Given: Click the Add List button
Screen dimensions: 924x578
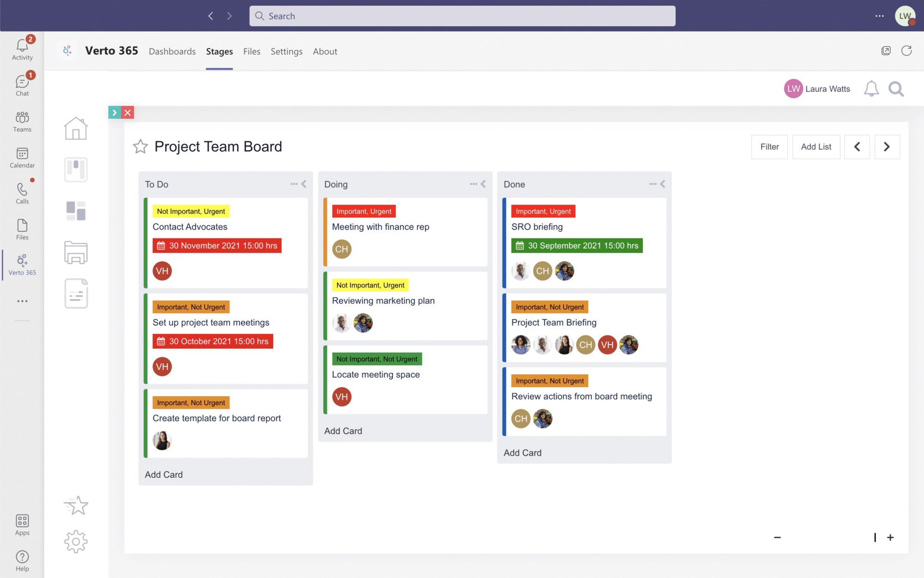Looking at the screenshot, I should tap(816, 147).
